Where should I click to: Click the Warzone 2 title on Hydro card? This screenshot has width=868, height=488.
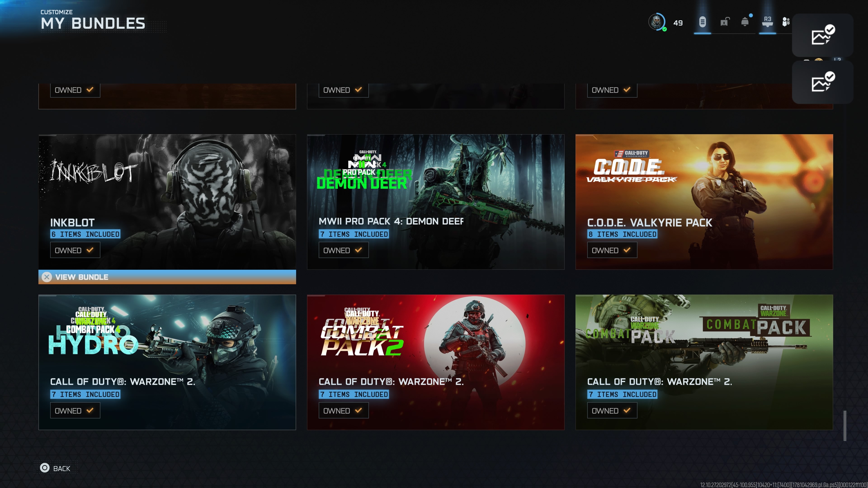tap(123, 382)
